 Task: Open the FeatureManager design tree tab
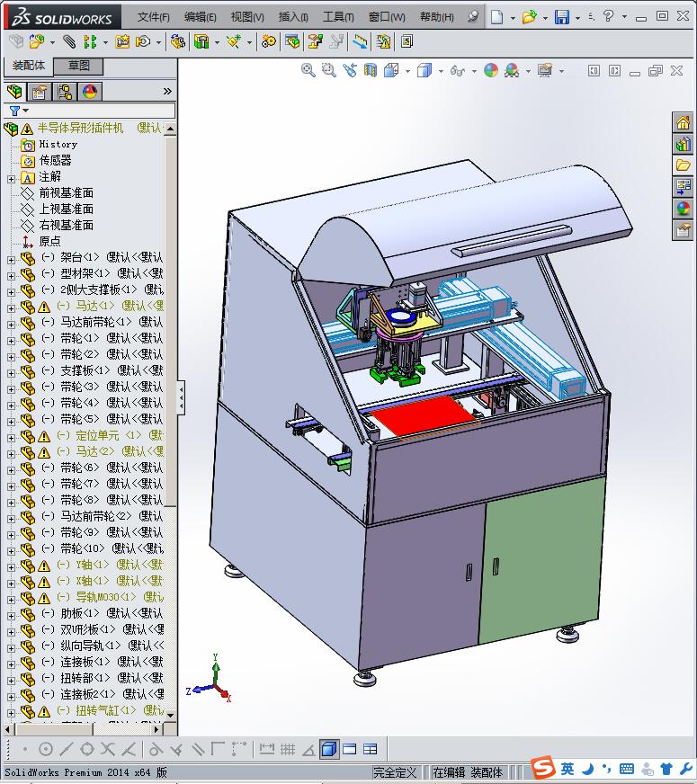14,92
